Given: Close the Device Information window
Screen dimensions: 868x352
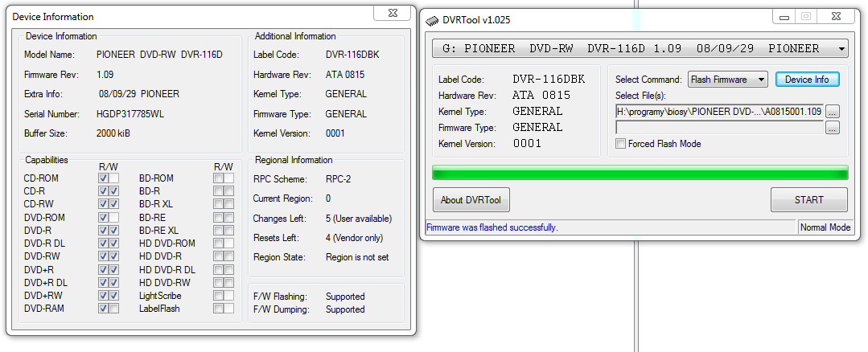Looking at the screenshot, I should click(x=393, y=13).
